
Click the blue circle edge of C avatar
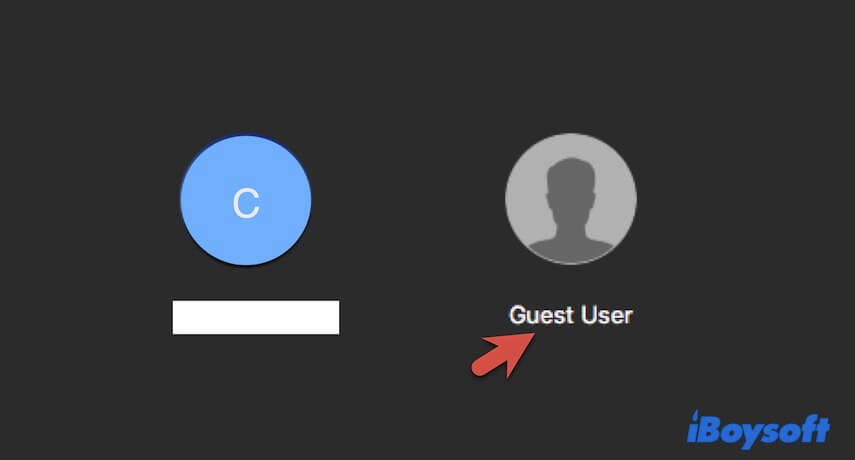[184, 200]
